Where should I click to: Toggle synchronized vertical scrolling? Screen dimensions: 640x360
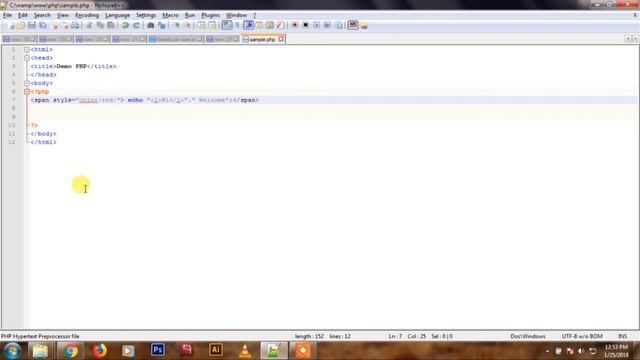click(201, 26)
